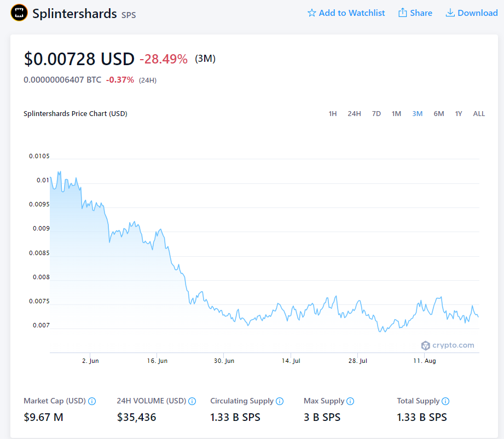Click the 14. Jul axis label
The width and height of the screenshot is (504, 439).
coord(291,361)
